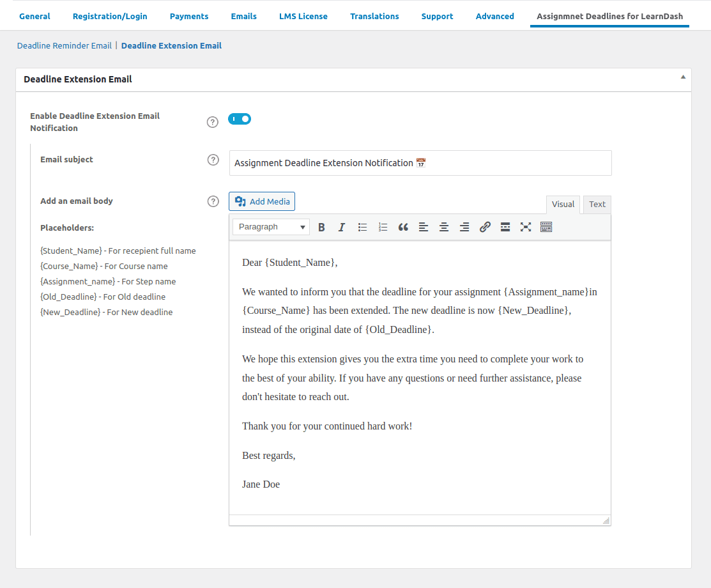Collapse the Deadline Extension Email panel

(682, 77)
